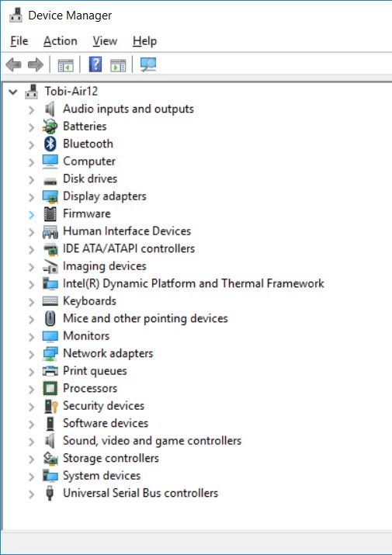
Task: Collapse the Tobi-Air12 root node
Action: (x=13, y=92)
